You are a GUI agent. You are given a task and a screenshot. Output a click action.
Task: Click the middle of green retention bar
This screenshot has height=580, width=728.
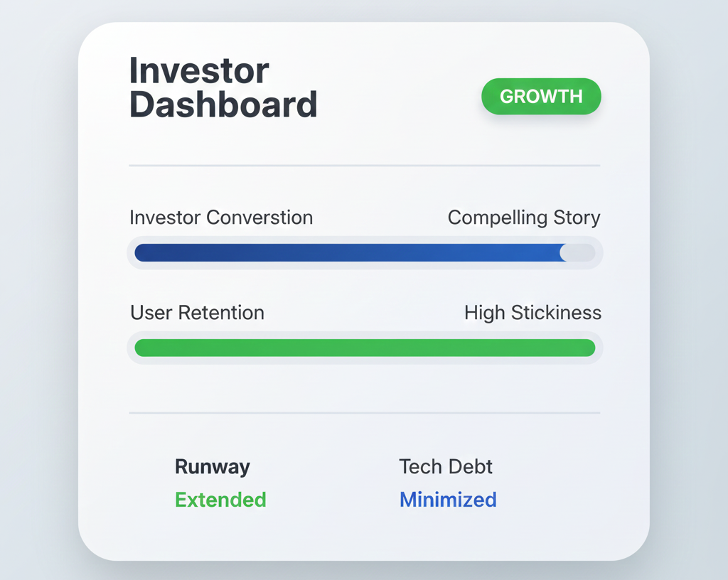coord(365,348)
